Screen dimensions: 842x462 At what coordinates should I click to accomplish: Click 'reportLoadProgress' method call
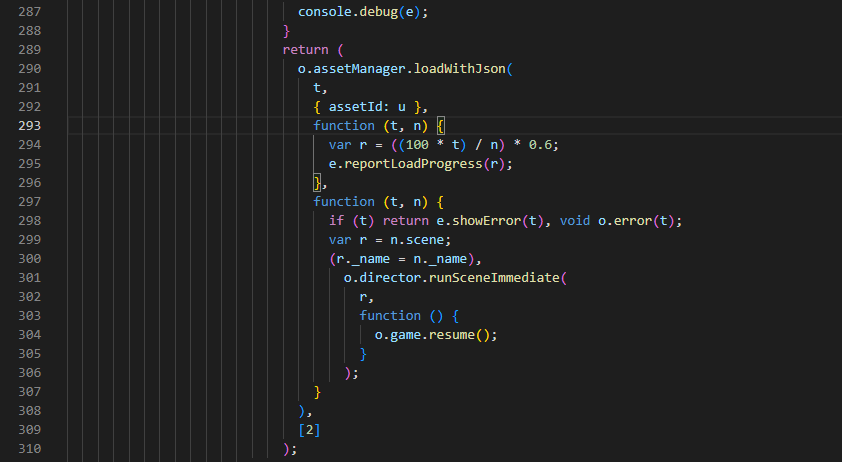point(413,164)
